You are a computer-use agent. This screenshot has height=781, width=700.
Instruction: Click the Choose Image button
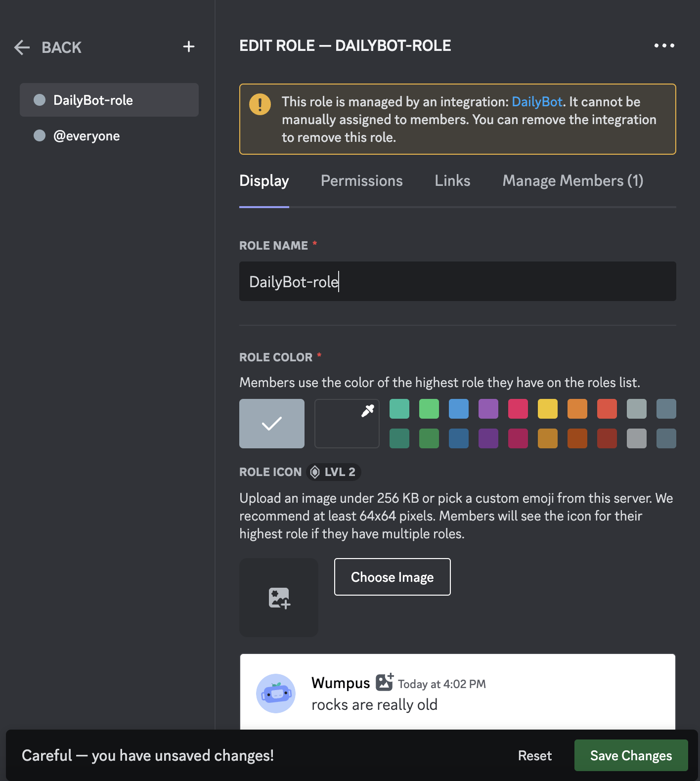tap(393, 577)
